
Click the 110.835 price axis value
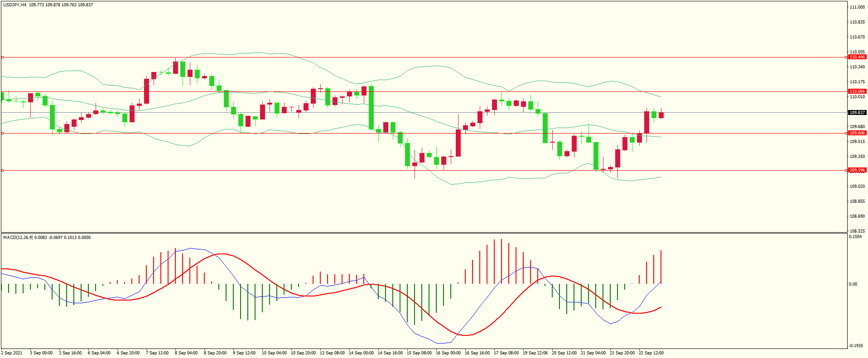pyautogui.click(x=857, y=22)
